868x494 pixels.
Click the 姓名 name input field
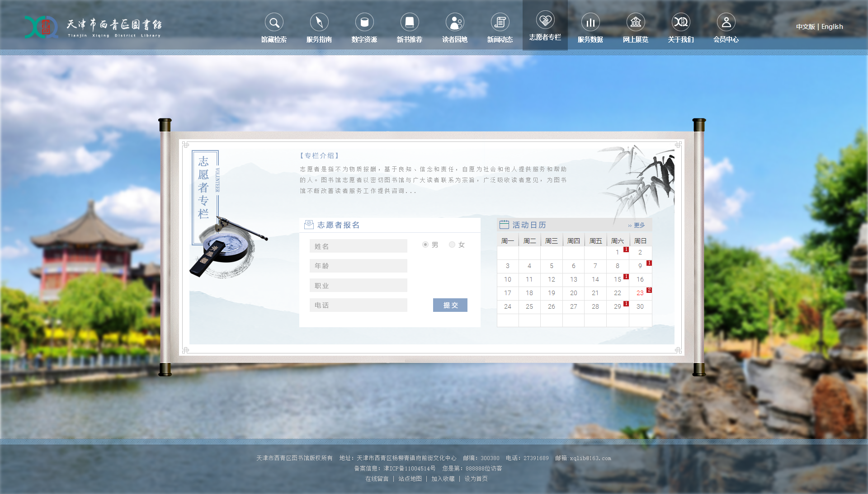(x=358, y=246)
